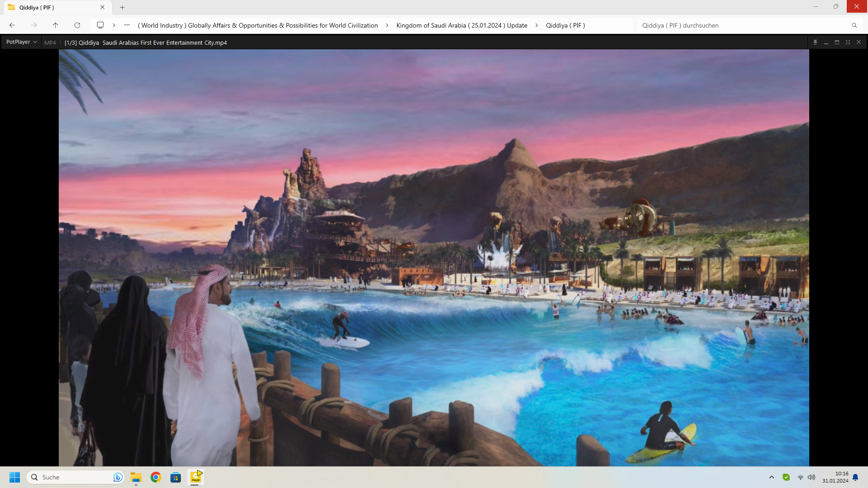Show hidden system tray icons
868x488 pixels.
[x=772, y=477]
